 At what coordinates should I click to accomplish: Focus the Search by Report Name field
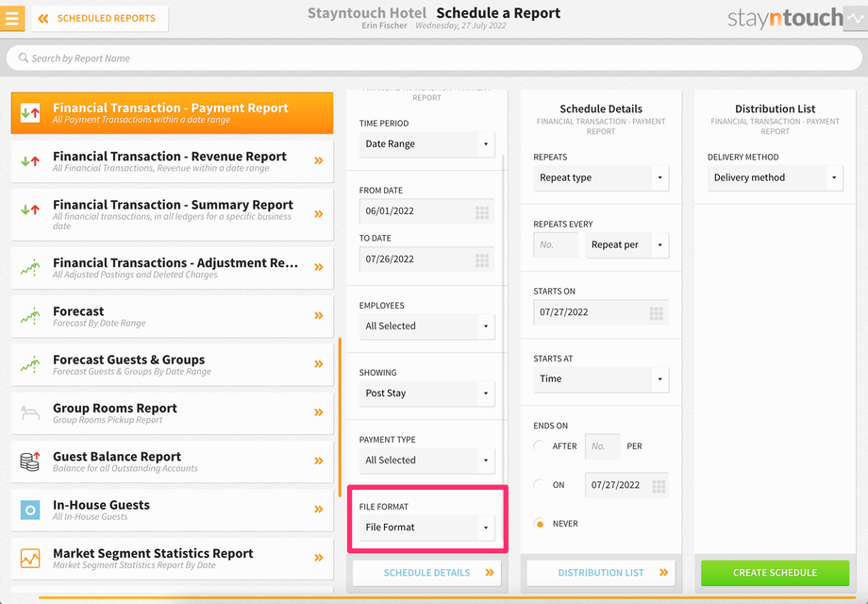coord(434,59)
